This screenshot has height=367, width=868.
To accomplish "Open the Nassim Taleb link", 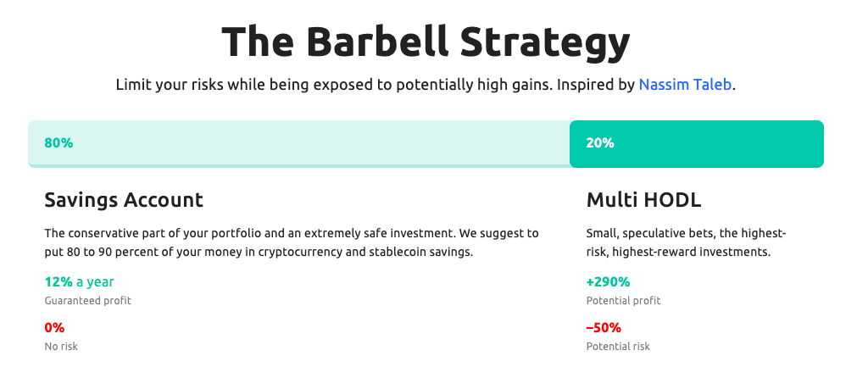I will click(x=685, y=86).
